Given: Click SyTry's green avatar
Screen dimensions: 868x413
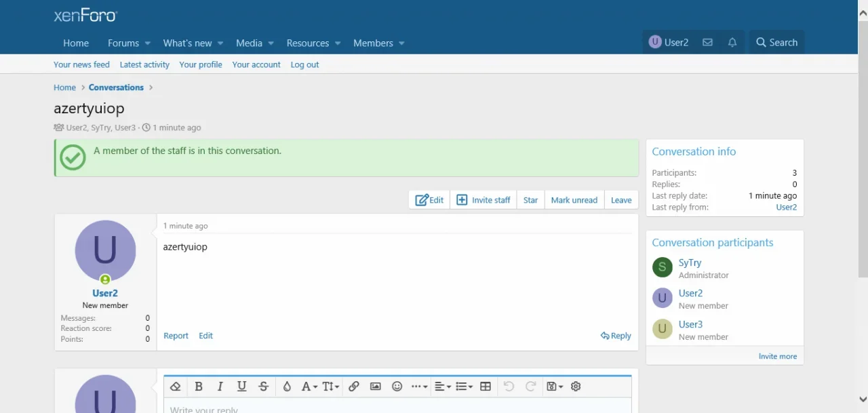Looking at the screenshot, I should [663, 267].
